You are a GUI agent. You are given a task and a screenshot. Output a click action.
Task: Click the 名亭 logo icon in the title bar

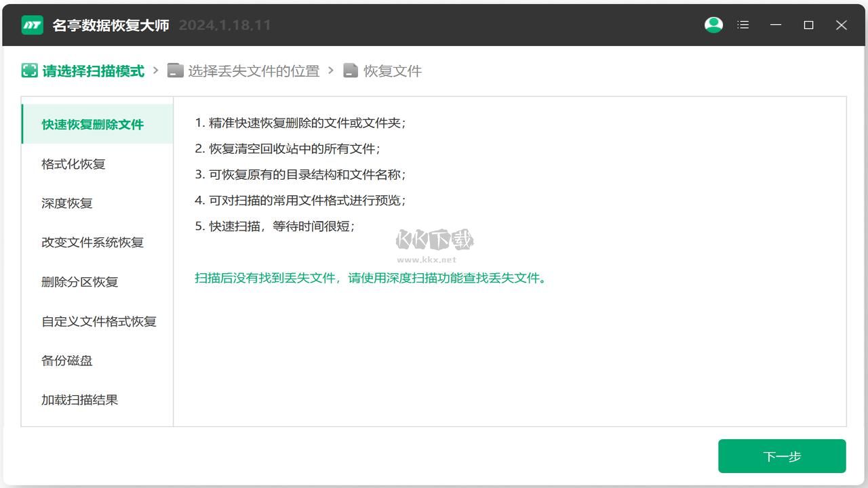(x=31, y=24)
